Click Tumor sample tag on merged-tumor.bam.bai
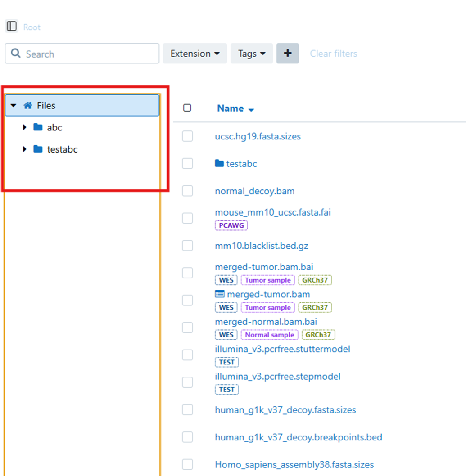The width and height of the screenshot is (466, 476). click(267, 280)
